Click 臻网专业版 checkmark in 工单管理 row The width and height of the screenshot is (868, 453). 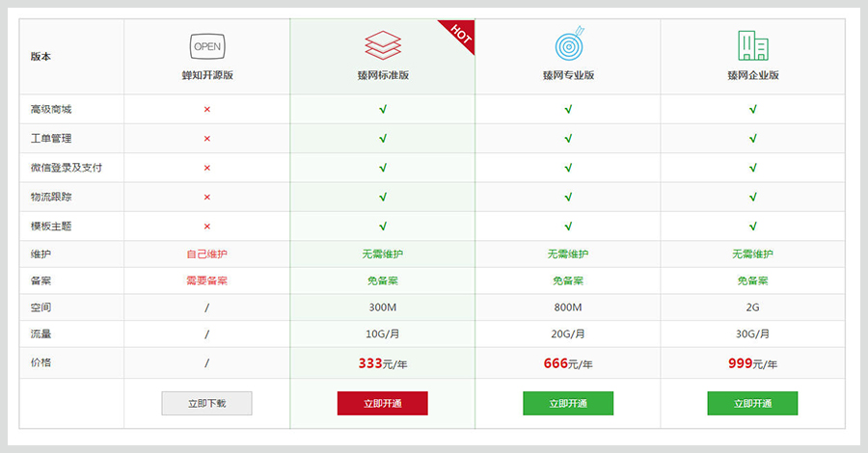568,139
